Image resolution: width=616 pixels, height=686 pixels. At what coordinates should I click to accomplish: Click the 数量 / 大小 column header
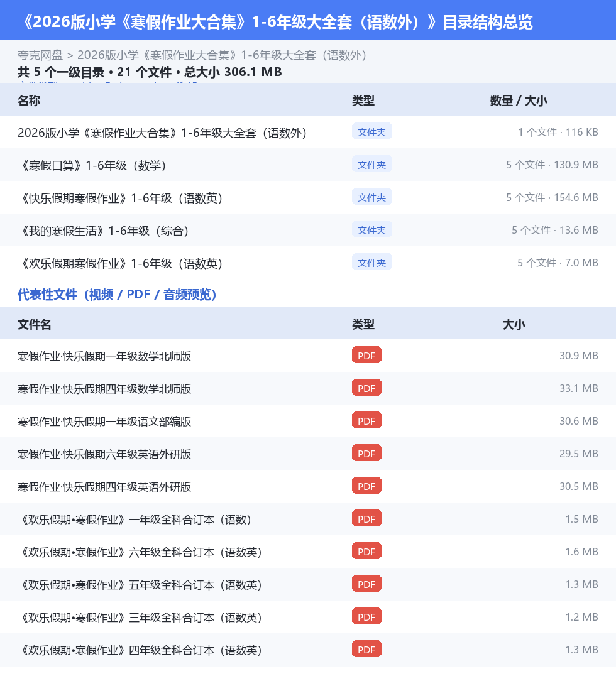coord(519,101)
